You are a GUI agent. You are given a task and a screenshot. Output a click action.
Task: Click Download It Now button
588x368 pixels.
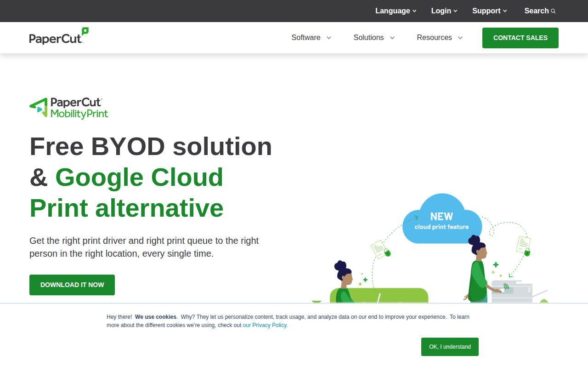pos(72,285)
